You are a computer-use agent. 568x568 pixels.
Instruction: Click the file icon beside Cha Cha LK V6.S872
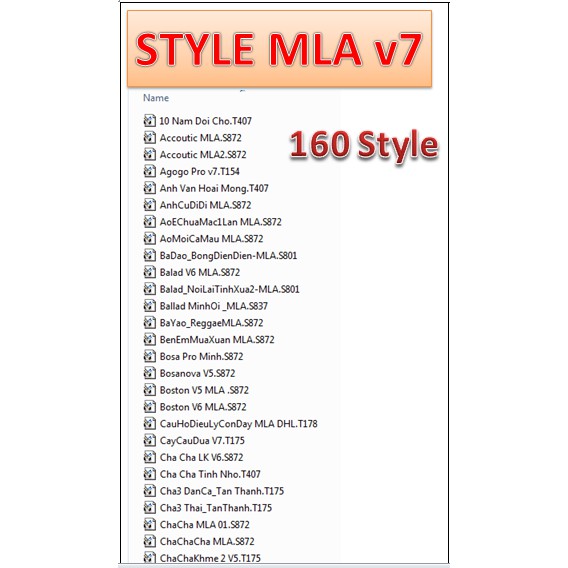coord(150,457)
